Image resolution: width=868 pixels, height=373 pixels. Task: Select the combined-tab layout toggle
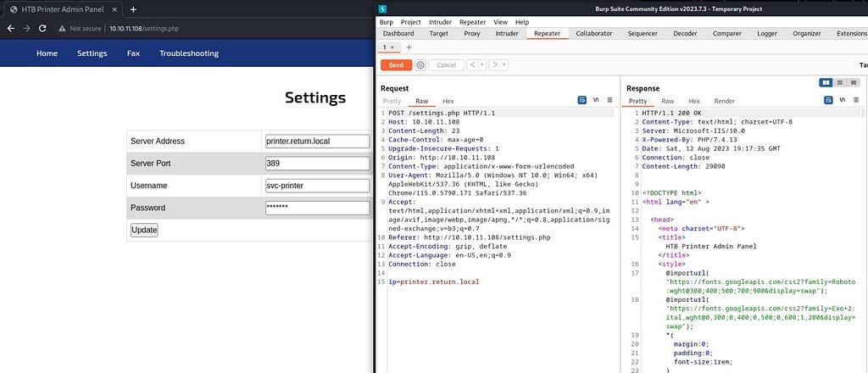(854, 82)
